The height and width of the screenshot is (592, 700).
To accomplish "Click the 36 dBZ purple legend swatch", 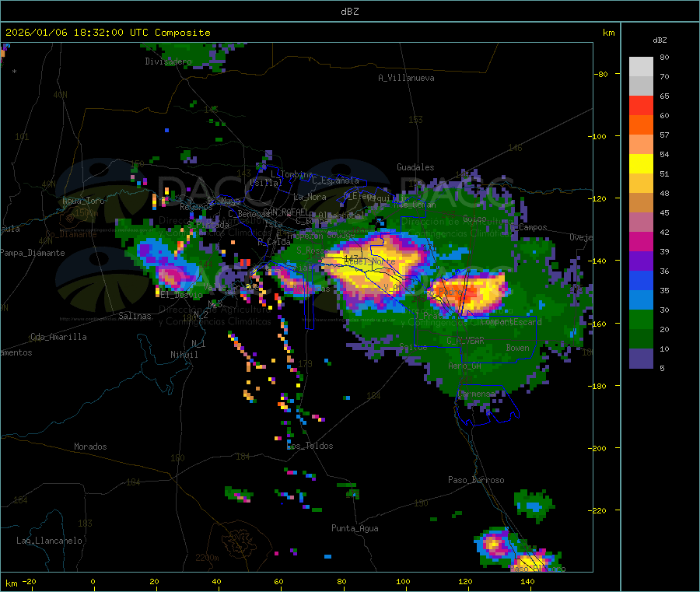I will pos(641,261).
